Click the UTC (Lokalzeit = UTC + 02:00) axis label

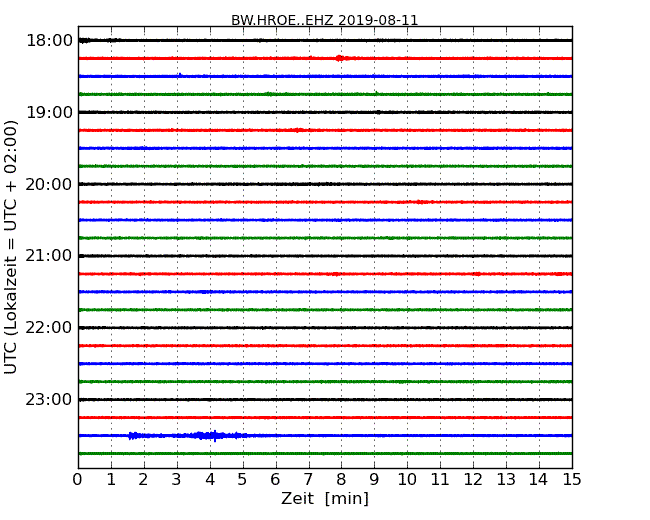pos(10,247)
